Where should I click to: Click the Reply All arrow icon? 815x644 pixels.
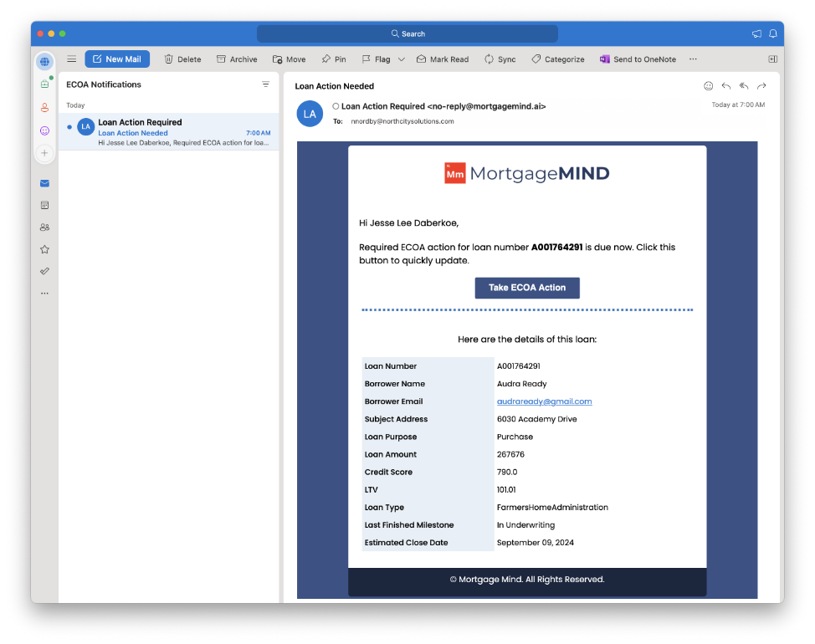pyautogui.click(x=744, y=86)
